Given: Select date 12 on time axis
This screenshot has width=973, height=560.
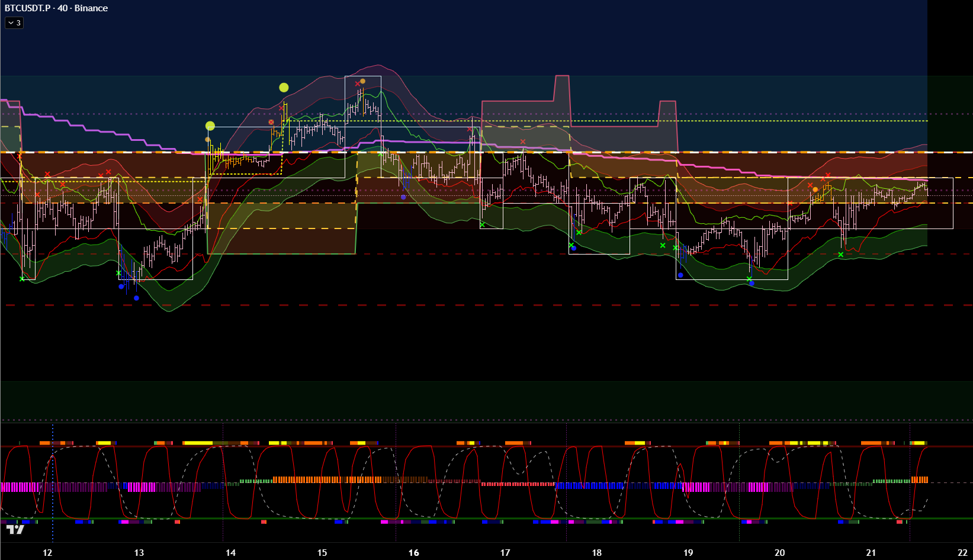Looking at the screenshot, I should 47,553.
